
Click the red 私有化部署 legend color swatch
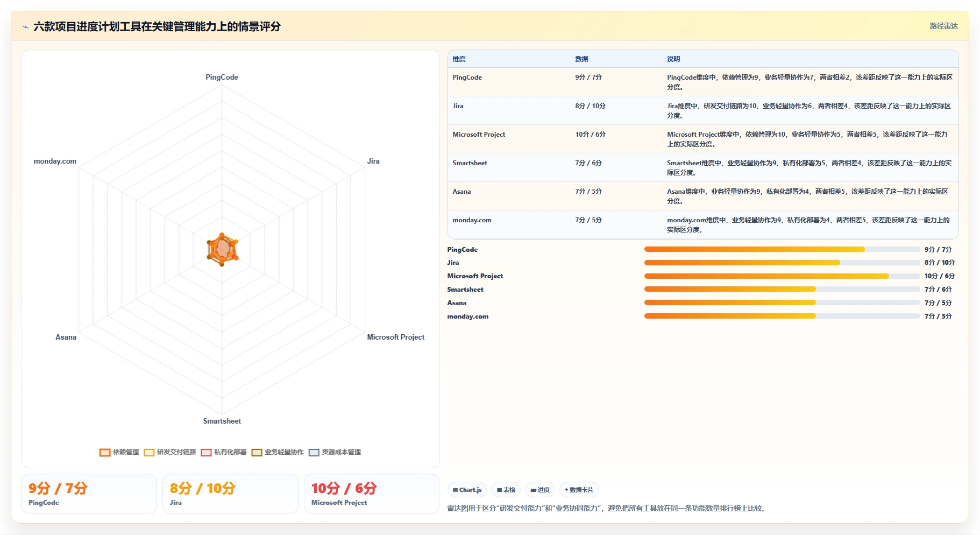pos(206,453)
